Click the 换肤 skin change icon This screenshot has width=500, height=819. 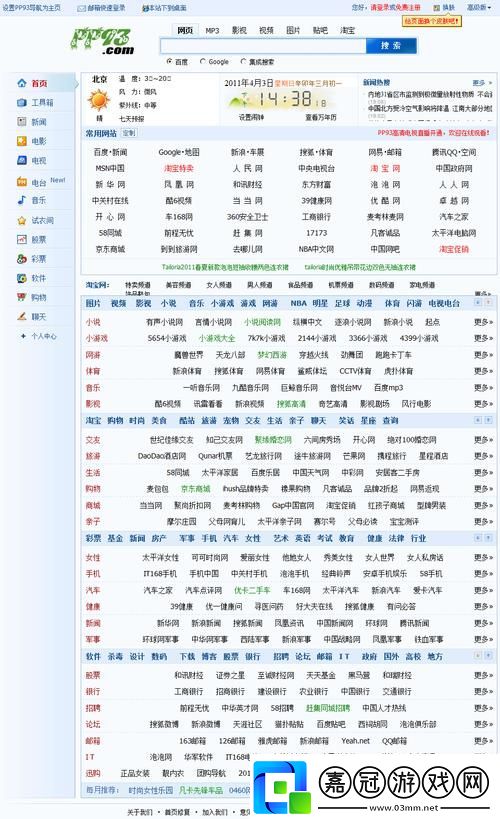[x=437, y=8]
